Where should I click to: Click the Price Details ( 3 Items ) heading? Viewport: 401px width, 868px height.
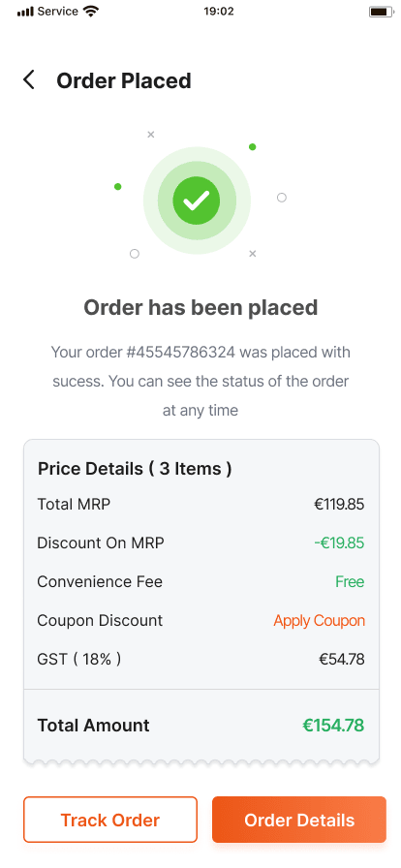(135, 469)
